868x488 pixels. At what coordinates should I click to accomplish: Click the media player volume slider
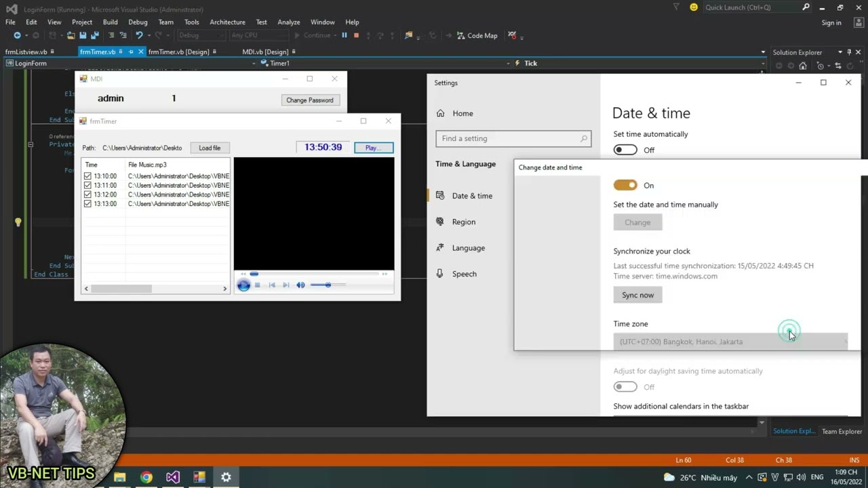[328, 285]
